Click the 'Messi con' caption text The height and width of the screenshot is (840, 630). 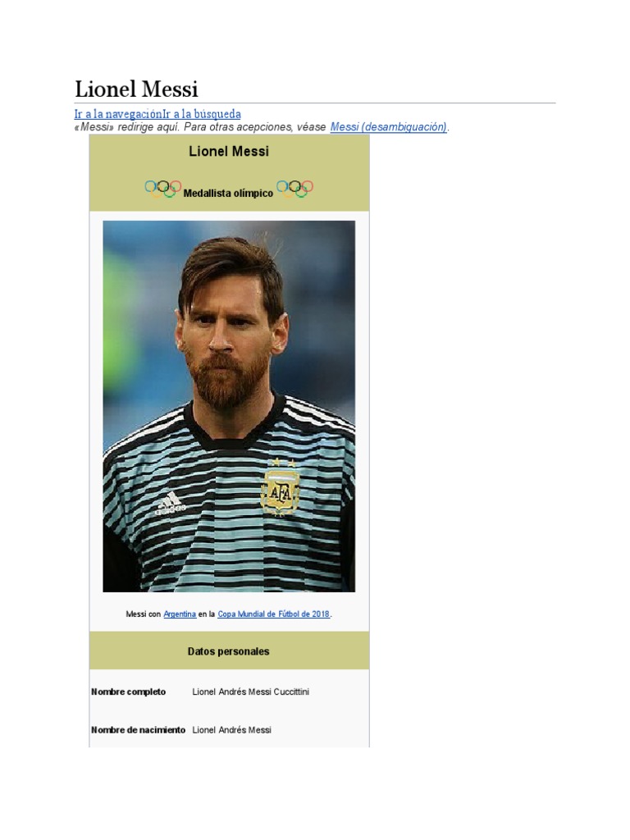point(143,614)
